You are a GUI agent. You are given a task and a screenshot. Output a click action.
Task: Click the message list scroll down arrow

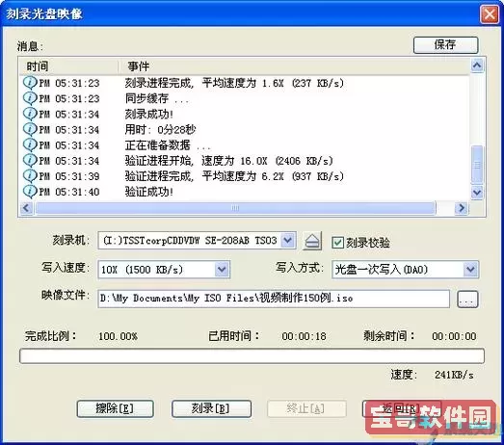coord(477,193)
